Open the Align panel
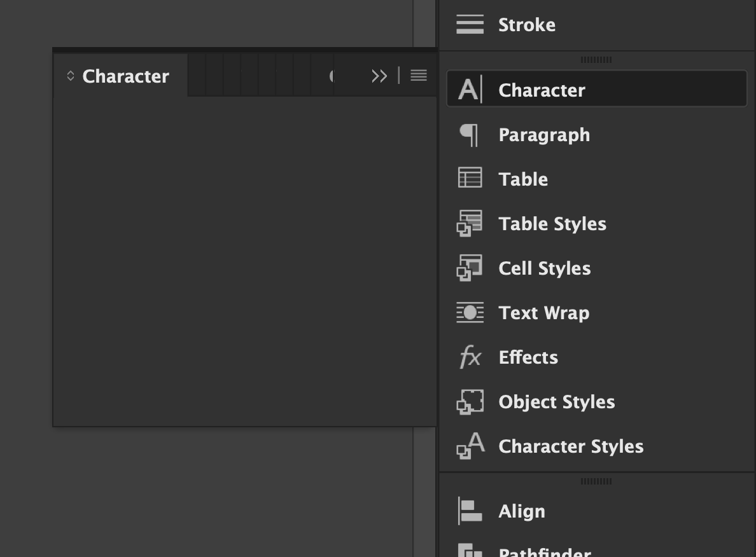Screen dimensions: 756x557 [522, 511]
